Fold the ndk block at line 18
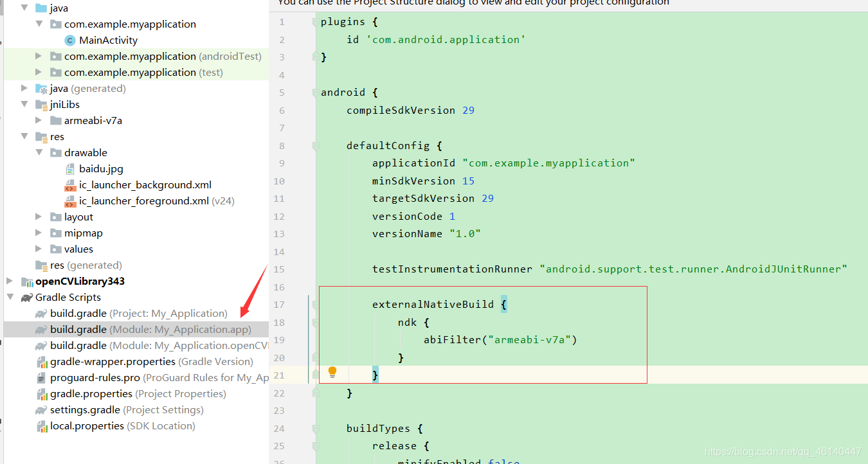The image size is (868, 464). coord(315,322)
